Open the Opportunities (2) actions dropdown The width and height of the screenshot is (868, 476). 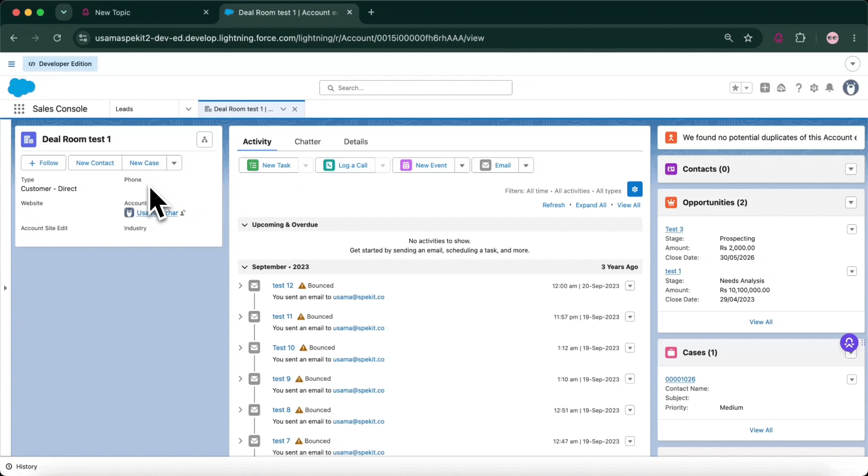point(851,203)
